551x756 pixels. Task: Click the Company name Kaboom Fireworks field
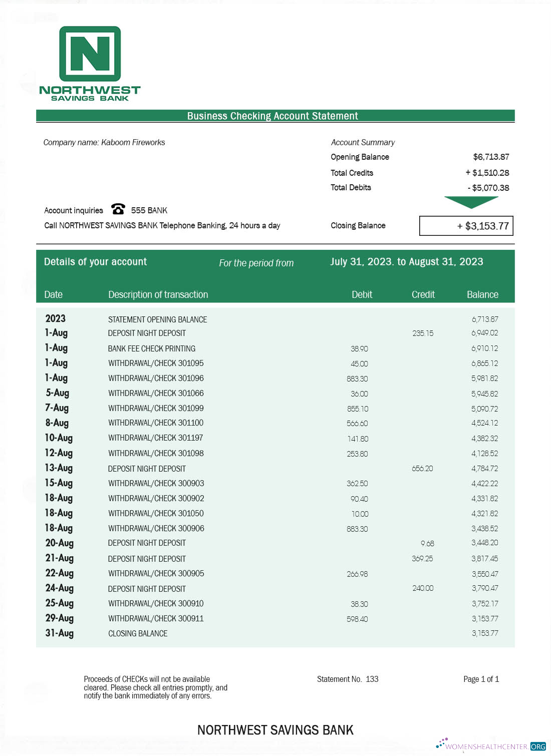104,142
